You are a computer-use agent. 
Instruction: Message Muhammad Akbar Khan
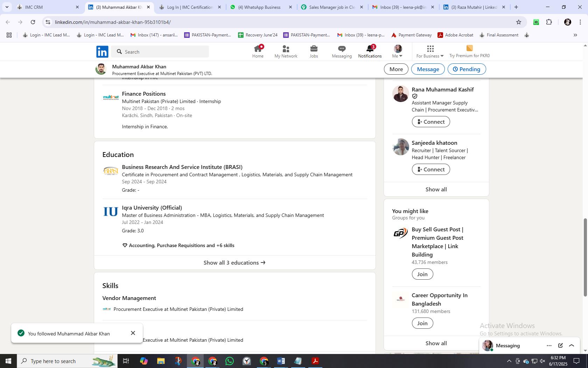coord(428,69)
